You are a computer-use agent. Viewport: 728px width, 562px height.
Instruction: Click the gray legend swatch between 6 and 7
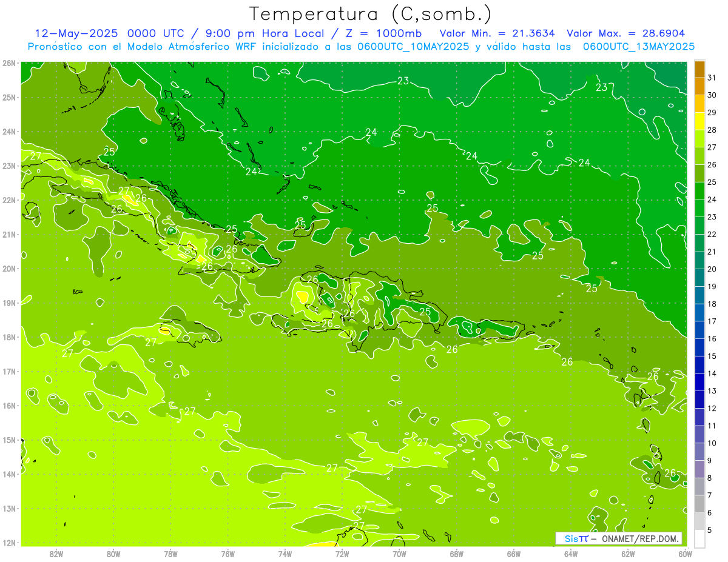[699, 504]
